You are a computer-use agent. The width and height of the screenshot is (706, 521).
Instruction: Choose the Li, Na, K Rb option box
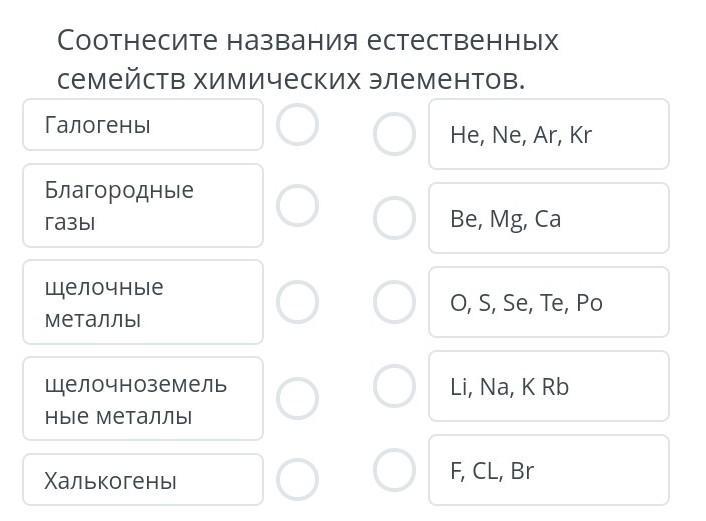(548, 386)
